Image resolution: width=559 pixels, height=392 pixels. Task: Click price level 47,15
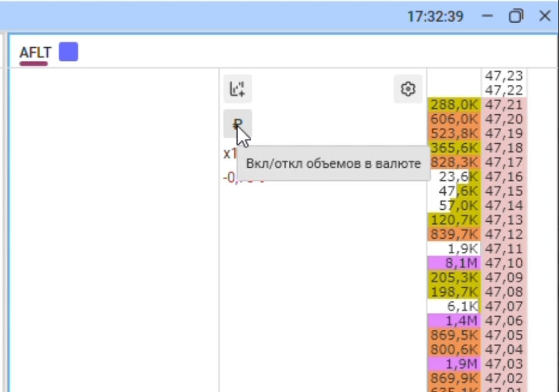[504, 191]
